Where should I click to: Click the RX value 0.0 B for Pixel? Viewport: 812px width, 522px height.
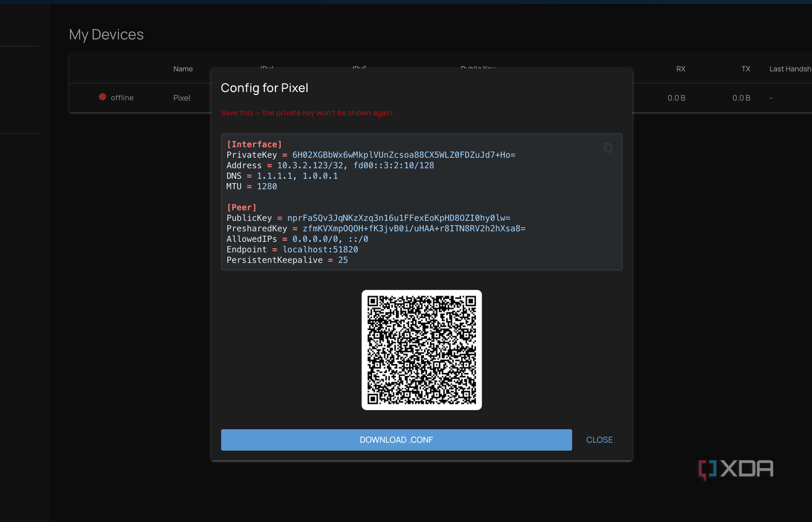(676, 98)
